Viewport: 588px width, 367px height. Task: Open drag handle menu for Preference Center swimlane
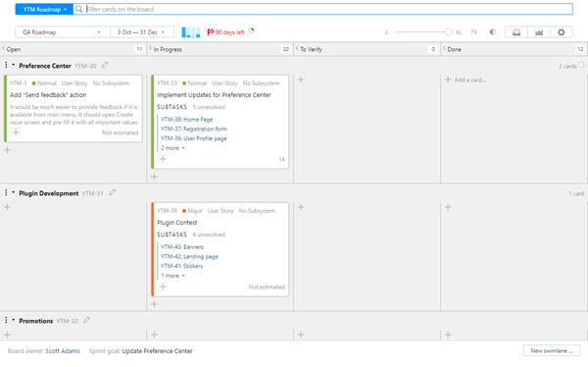point(6,66)
